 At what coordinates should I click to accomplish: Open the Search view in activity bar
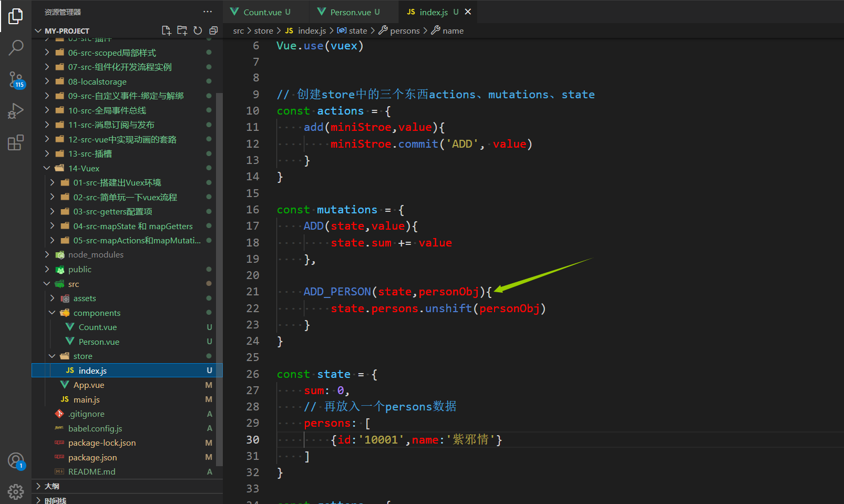point(16,48)
